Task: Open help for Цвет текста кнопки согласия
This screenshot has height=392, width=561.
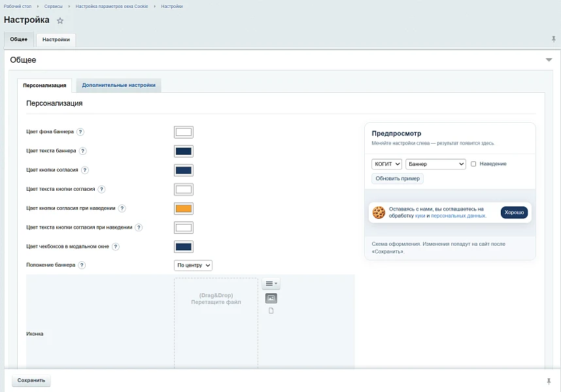Action: pyautogui.click(x=101, y=189)
